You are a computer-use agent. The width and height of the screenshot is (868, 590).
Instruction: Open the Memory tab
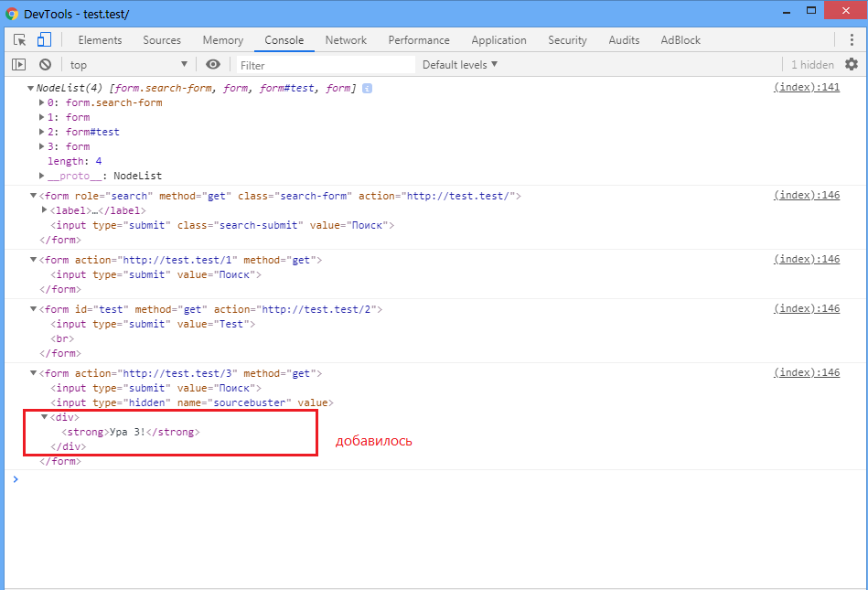point(222,40)
